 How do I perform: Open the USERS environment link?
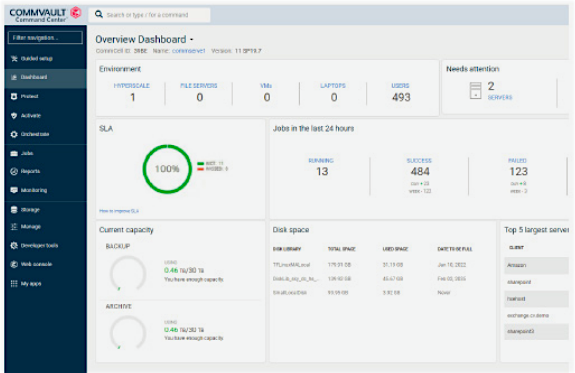pyautogui.click(x=400, y=85)
